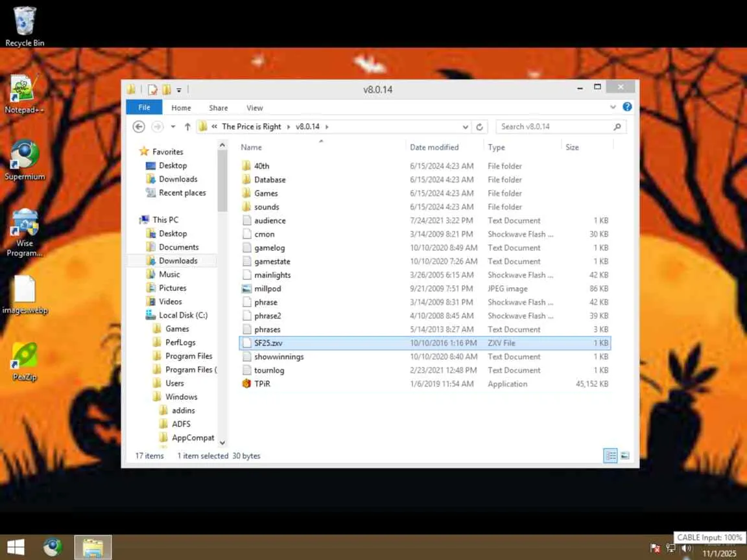This screenshot has width=747, height=560.
Task: Click the Windows Start button
Action: tap(16, 547)
